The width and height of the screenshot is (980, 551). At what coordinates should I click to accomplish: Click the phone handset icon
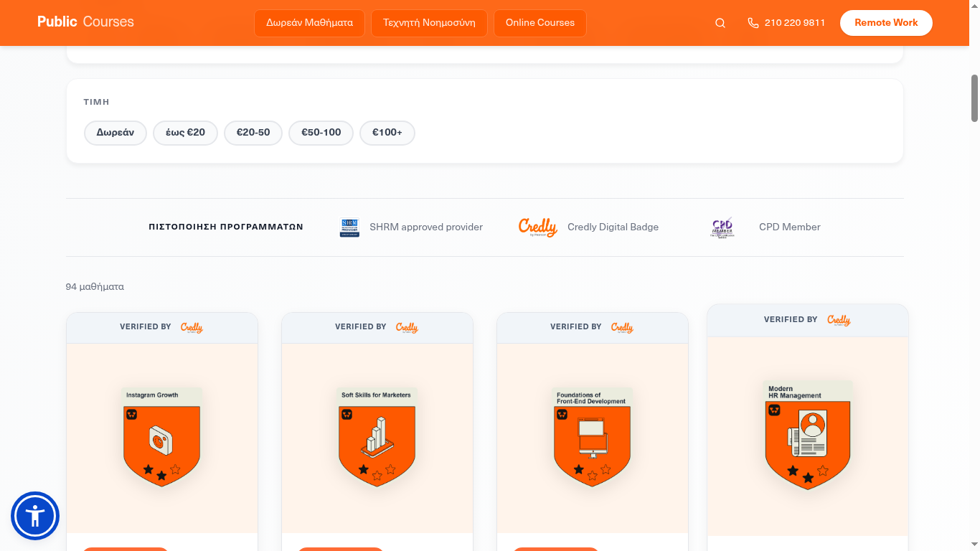click(x=753, y=23)
